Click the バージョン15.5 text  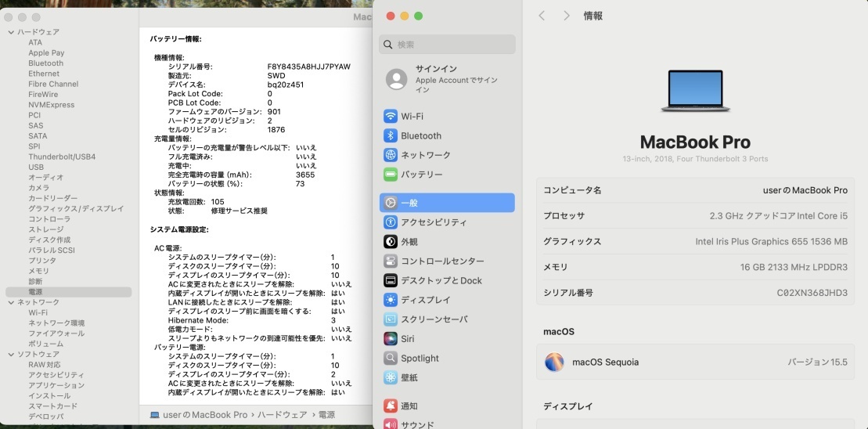coord(818,362)
